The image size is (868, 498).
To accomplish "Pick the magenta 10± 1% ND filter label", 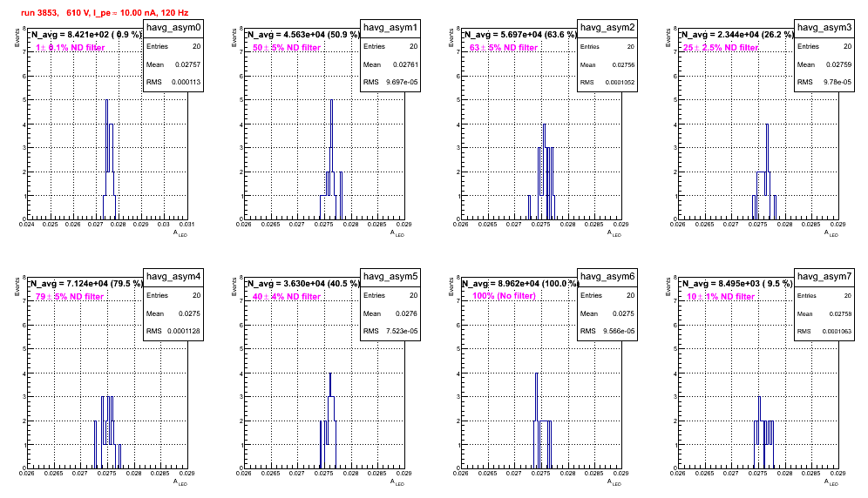I will (721, 297).
